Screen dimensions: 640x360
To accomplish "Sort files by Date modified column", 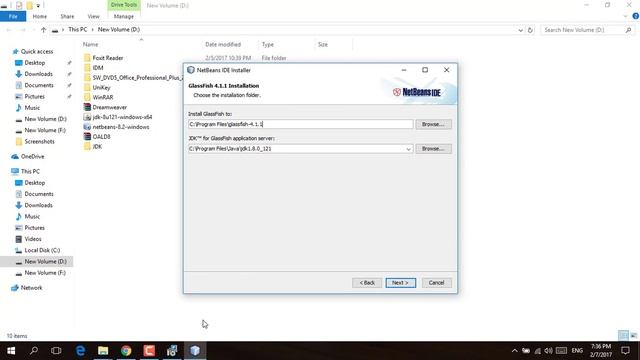I will [x=223, y=44].
